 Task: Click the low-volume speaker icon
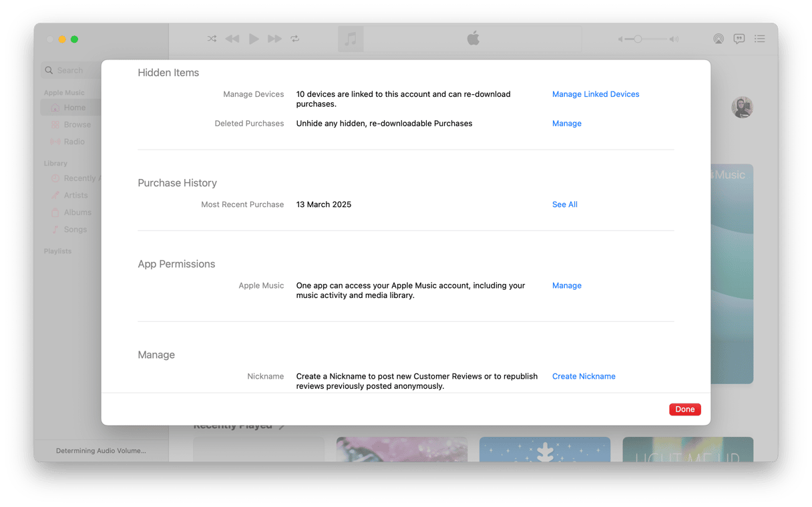[620, 39]
